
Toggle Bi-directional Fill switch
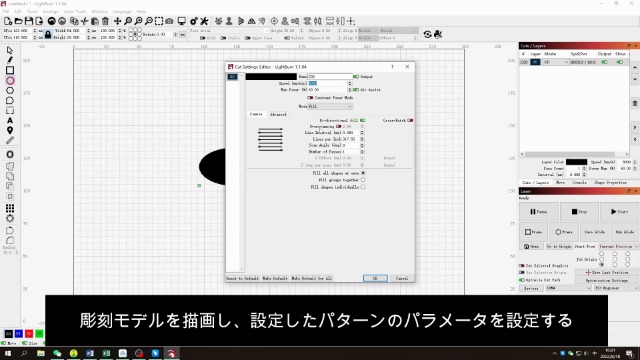coord(362,120)
